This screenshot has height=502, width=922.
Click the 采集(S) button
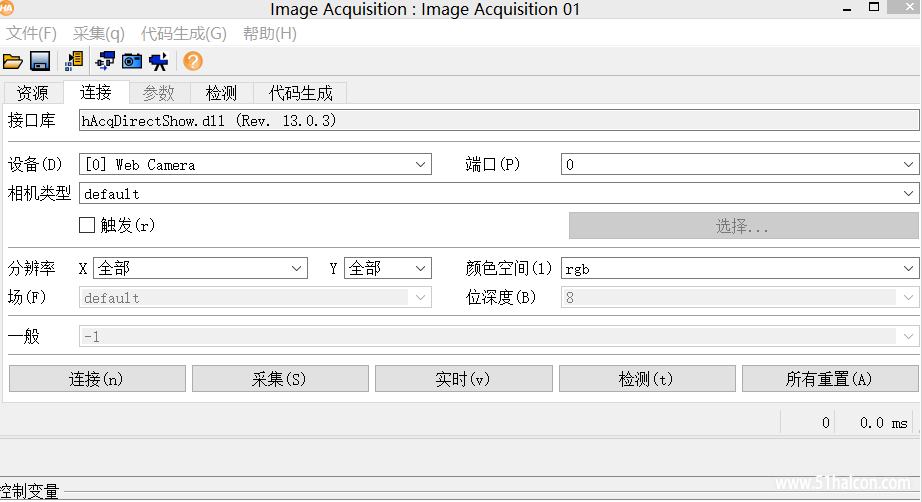tap(280, 379)
